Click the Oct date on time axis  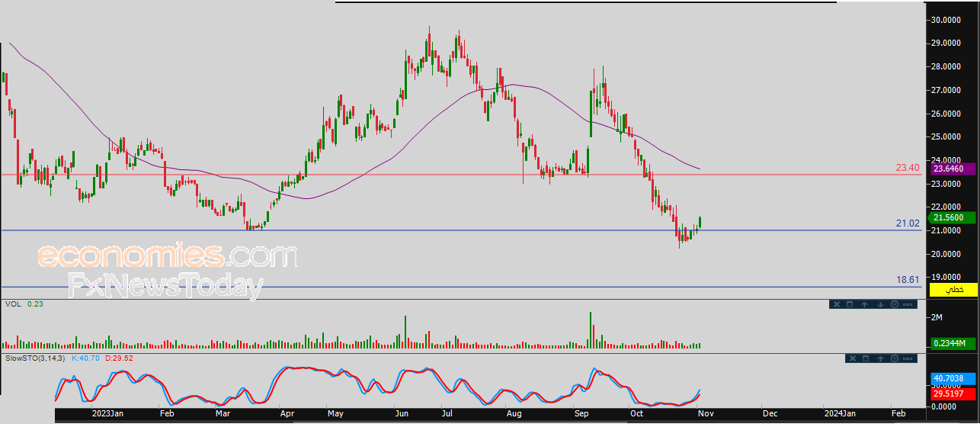637,413
